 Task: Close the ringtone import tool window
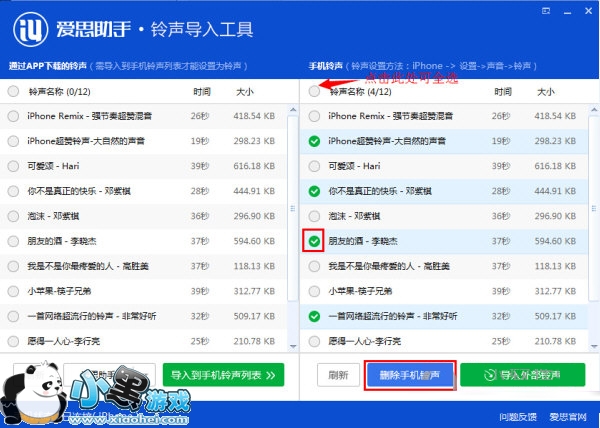coord(589,11)
